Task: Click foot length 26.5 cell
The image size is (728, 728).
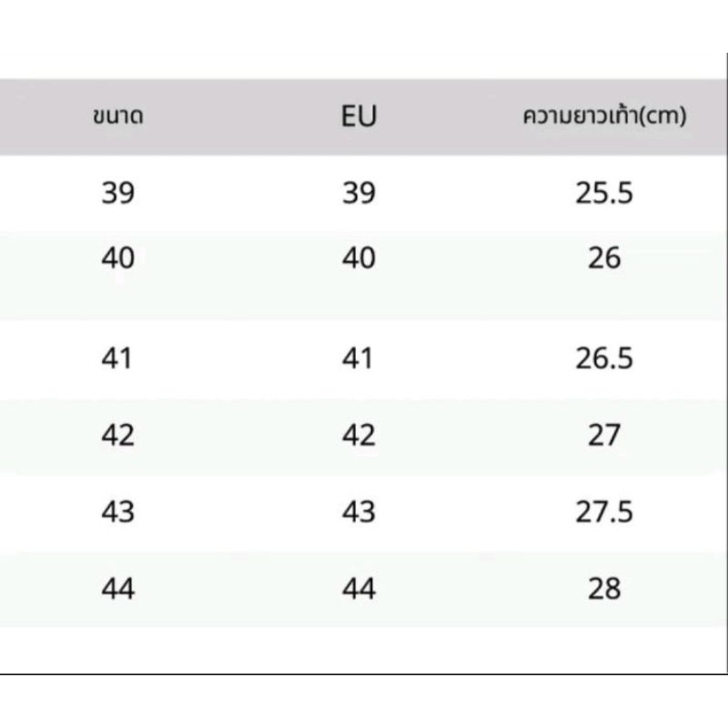Action: click(x=604, y=358)
